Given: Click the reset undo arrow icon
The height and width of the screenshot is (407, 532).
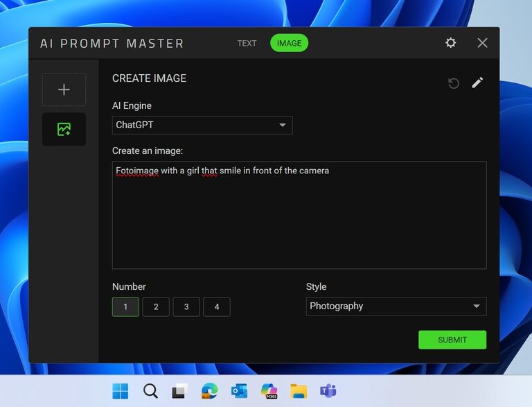Looking at the screenshot, I should tap(454, 83).
